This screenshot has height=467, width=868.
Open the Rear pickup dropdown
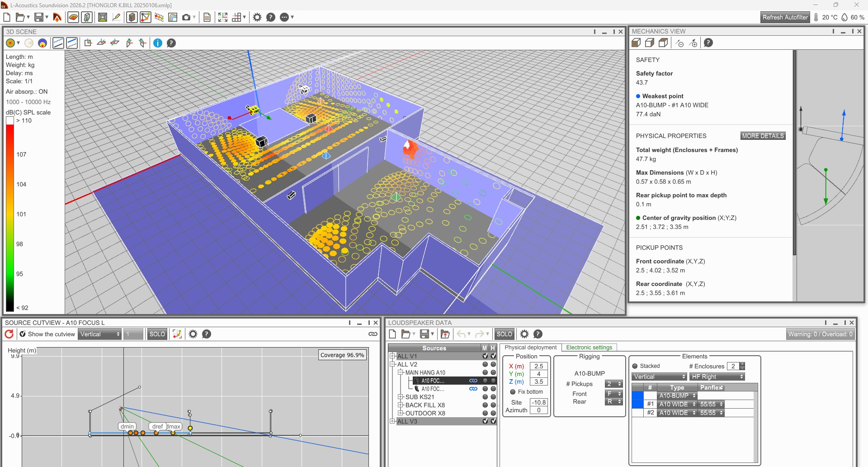[614, 401]
